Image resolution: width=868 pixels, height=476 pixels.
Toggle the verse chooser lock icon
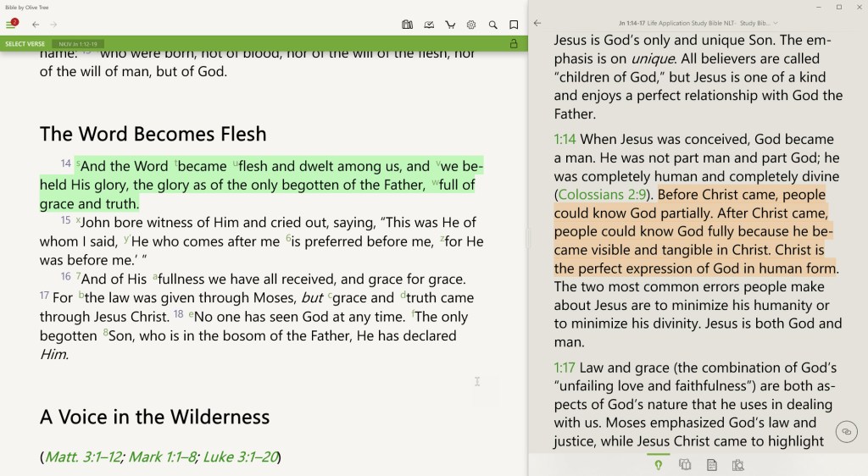tap(513, 43)
